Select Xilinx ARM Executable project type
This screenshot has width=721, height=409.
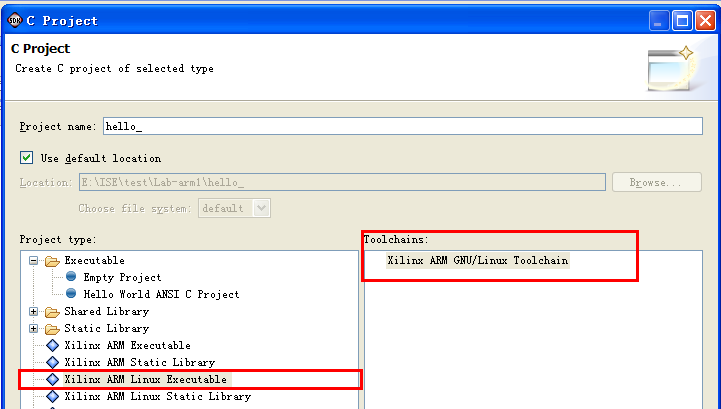click(127, 346)
